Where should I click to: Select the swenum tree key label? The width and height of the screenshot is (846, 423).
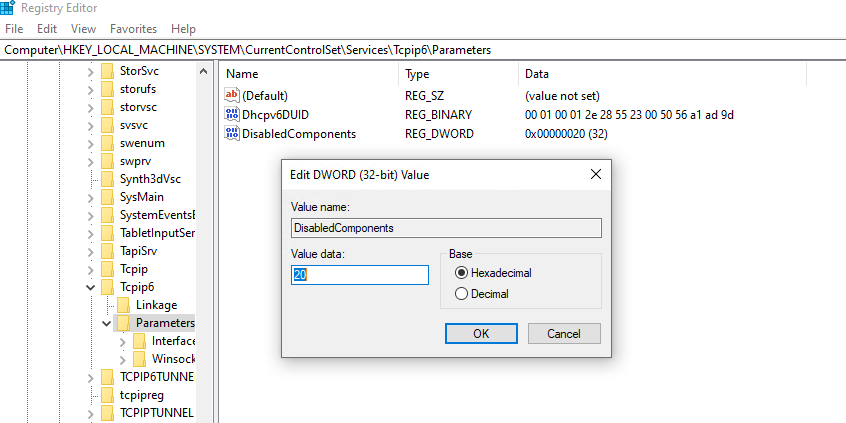click(142, 143)
